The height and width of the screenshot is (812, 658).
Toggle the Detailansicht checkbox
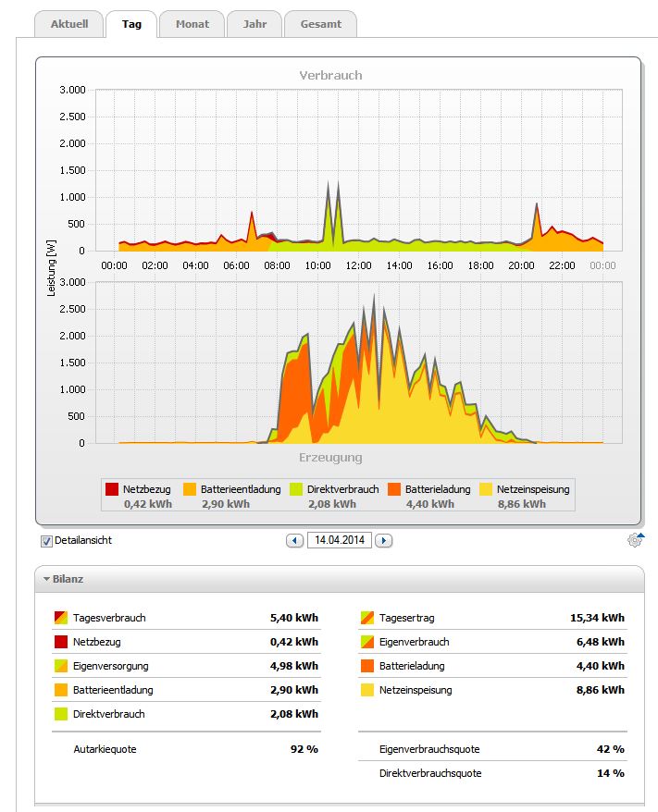46,541
